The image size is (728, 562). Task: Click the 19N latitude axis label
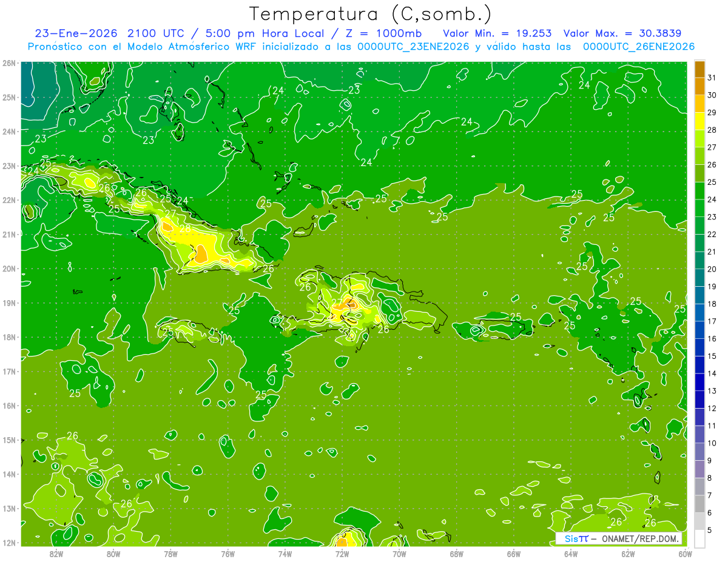[x=10, y=303]
